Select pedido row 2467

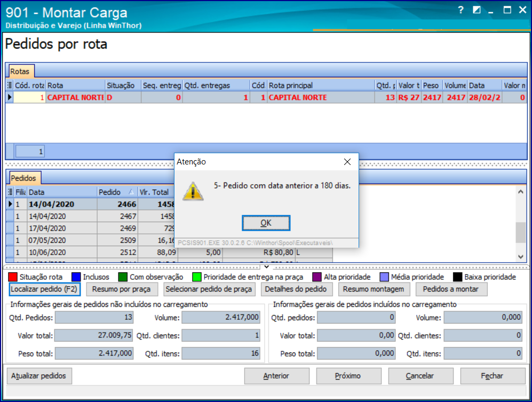[91, 216]
